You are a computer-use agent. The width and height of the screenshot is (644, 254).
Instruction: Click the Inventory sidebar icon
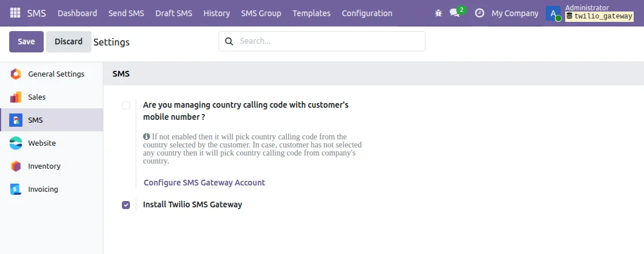pos(16,166)
